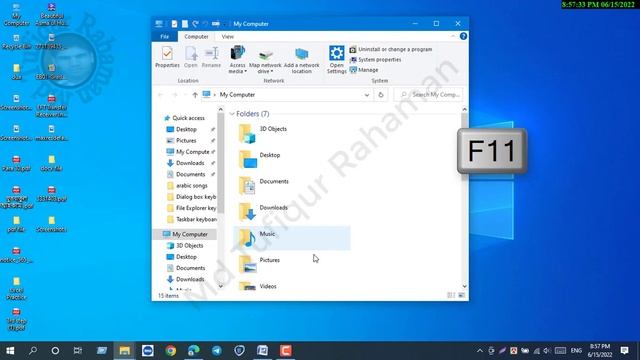Select the docx file desktop folder
640x360 pixels.
(51, 163)
